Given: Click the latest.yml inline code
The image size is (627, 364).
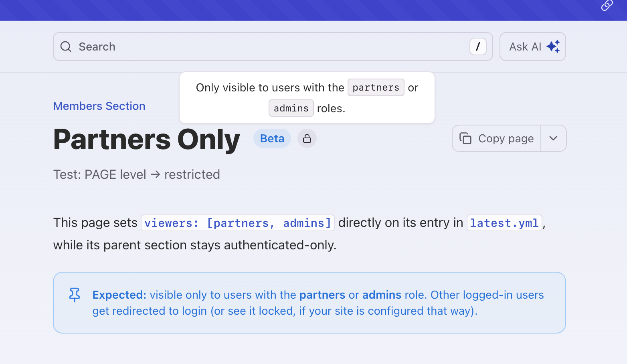Looking at the screenshot, I should coord(504,223).
